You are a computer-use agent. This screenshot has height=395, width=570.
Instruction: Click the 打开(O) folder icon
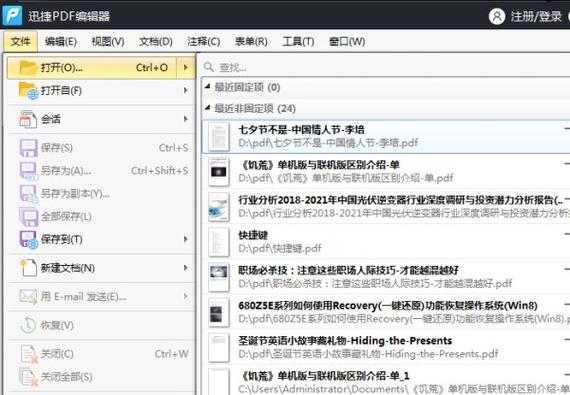click(28, 68)
